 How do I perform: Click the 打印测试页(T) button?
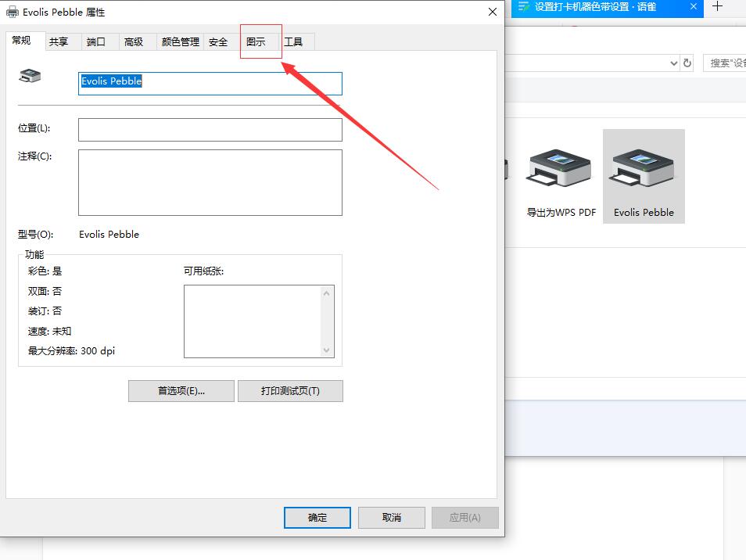(x=290, y=391)
